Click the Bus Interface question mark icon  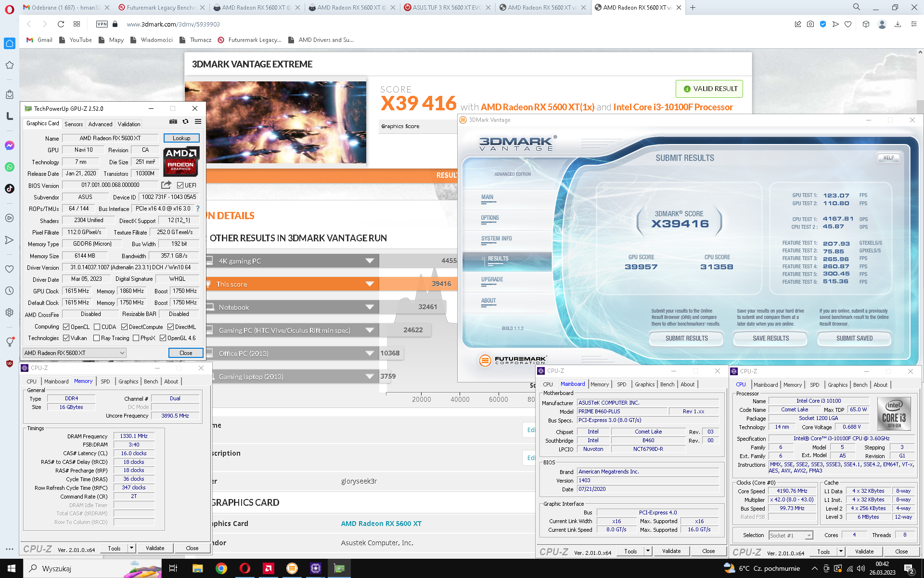point(197,209)
